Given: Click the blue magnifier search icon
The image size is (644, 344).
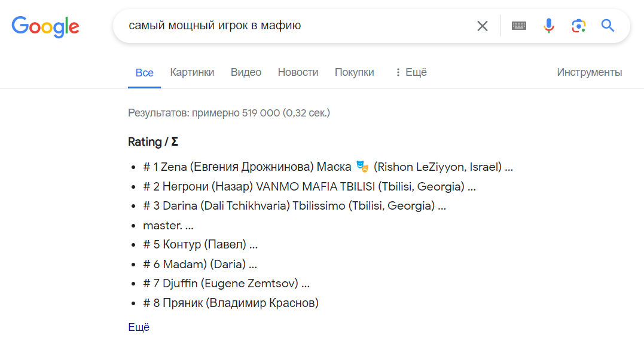Looking at the screenshot, I should click(608, 26).
